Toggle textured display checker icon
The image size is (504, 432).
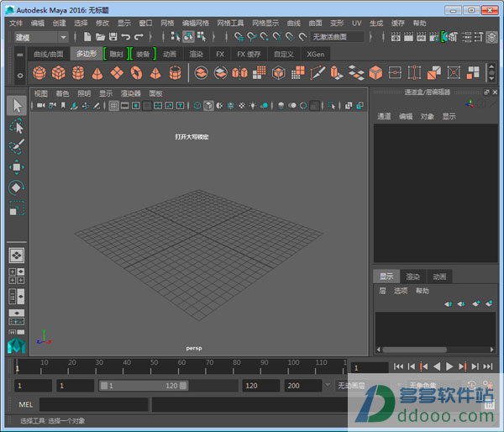click(242, 106)
